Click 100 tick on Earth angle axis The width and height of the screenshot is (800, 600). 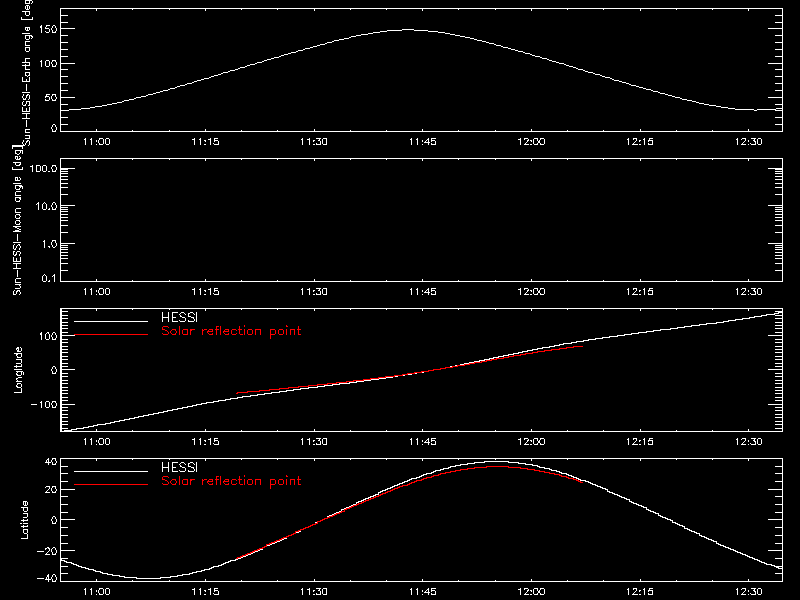(x=48, y=64)
